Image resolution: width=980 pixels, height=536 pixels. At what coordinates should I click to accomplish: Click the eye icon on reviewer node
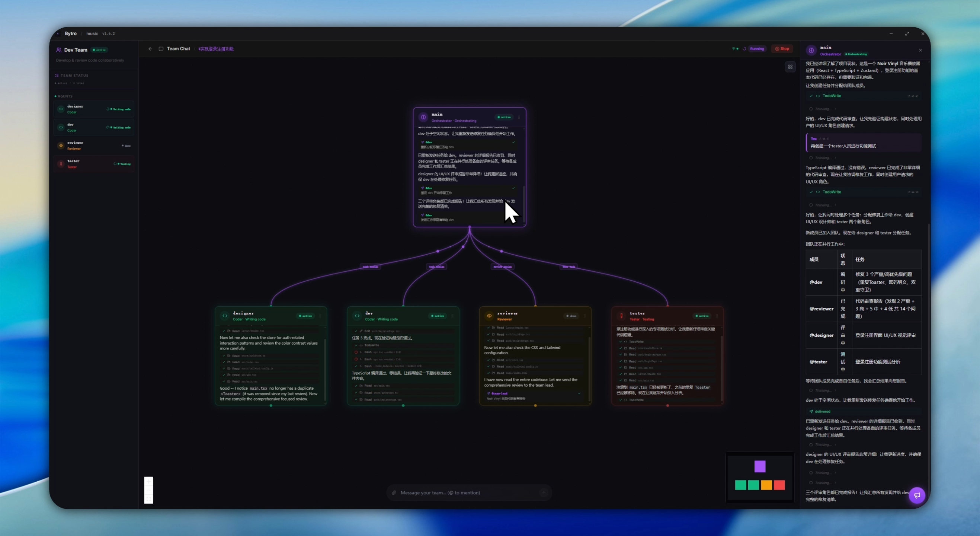[489, 316]
